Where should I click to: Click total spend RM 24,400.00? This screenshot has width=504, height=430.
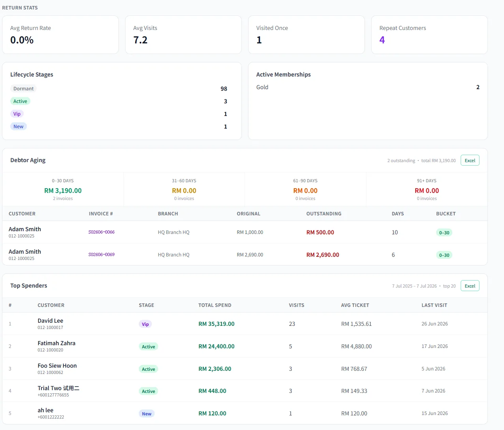[217, 346]
